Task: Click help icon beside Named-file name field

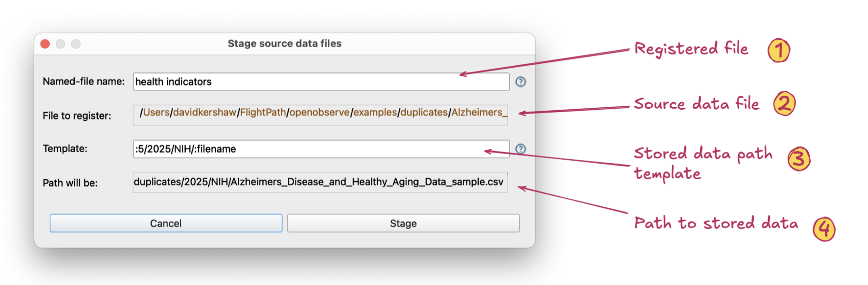Action: (520, 82)
